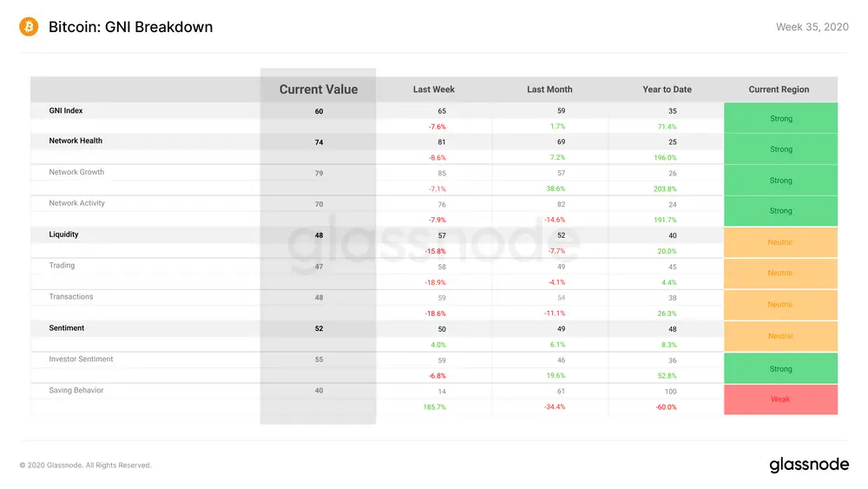Open the Network Growth row
868x489 pixels.
pos(76,172)
